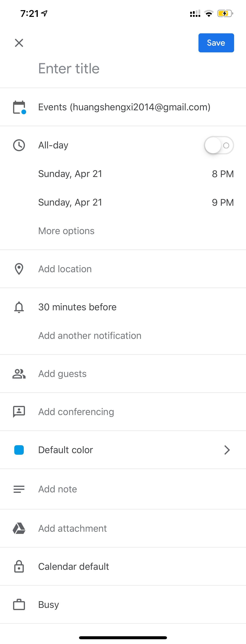246x644 pixels.
Task: Tap the blue Default color swatch
Action: pyautogui.click(x=19, y=450)
